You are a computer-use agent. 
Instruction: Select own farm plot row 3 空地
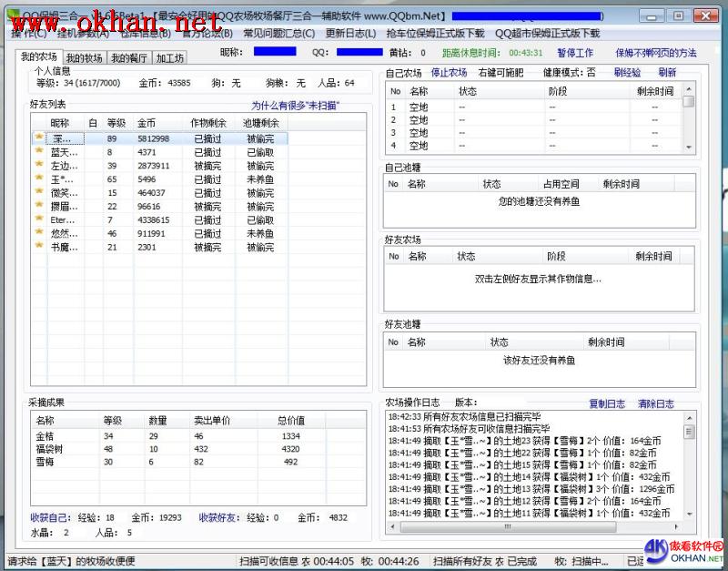click(x=534, y=133)
